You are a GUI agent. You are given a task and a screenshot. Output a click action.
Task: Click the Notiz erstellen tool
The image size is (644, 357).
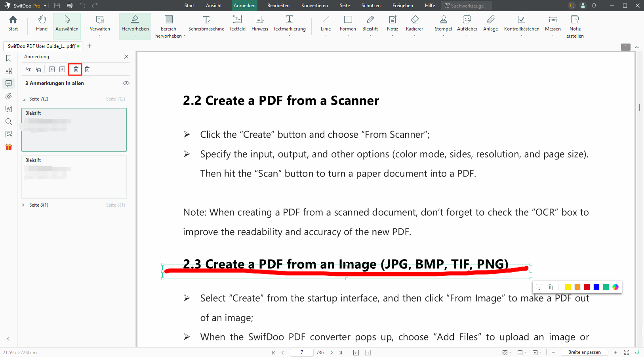coord(575,27)
